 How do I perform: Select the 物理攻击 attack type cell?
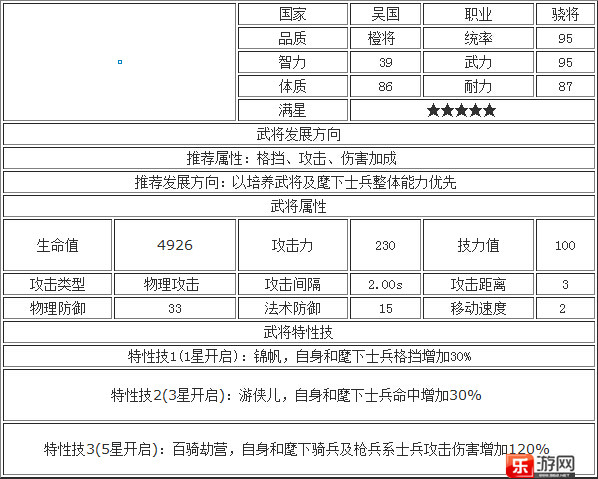(x=175, y=284)
